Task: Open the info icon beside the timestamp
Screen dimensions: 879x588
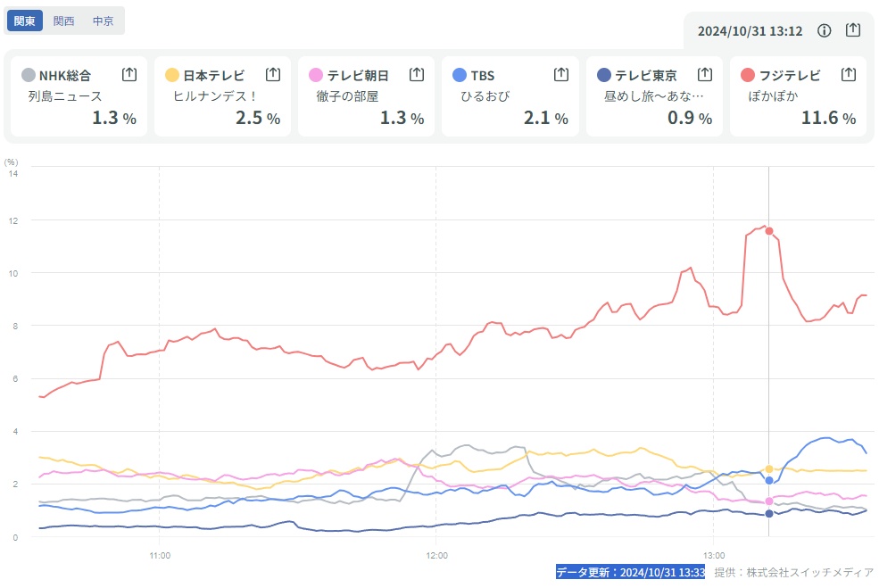Action: 825,30
